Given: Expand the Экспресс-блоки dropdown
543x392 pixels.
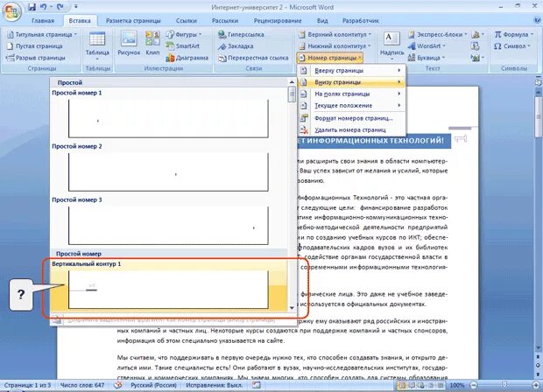Looking at the screenshot, I should pyautogui.click(x=438, y=35).
